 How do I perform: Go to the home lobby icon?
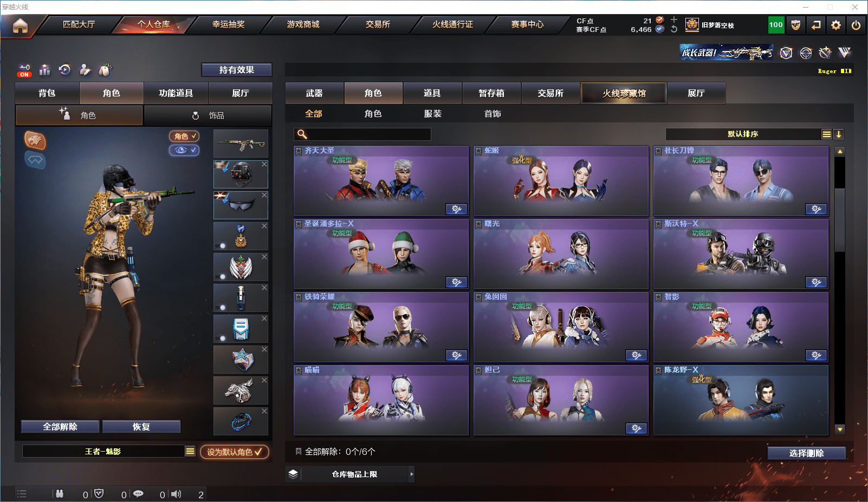click(20, 25)
